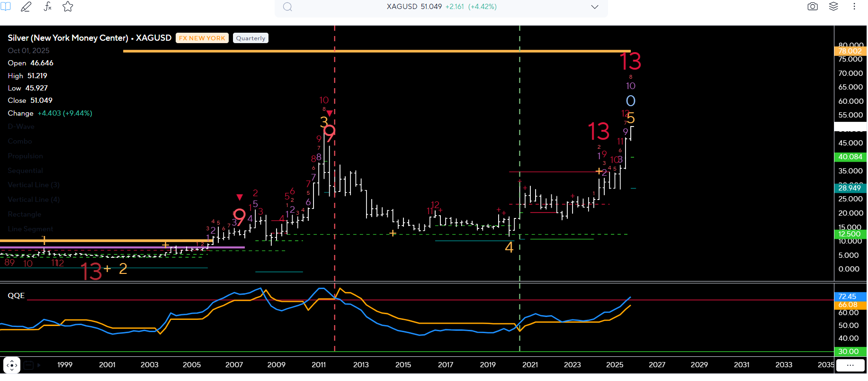Screen dimensions: 868x381
Task: Expand the small arrow beside calendar icon
Action: [x=39, y=365]
